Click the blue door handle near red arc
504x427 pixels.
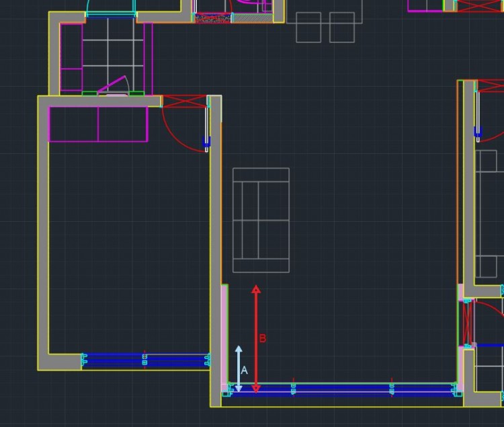pyautogui.click(x=206, y=142)
